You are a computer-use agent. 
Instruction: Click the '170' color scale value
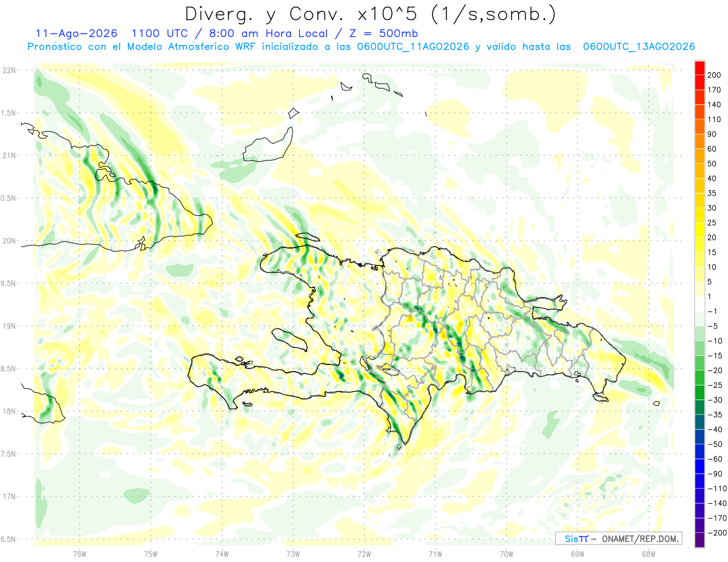click(x=715, y=90)
